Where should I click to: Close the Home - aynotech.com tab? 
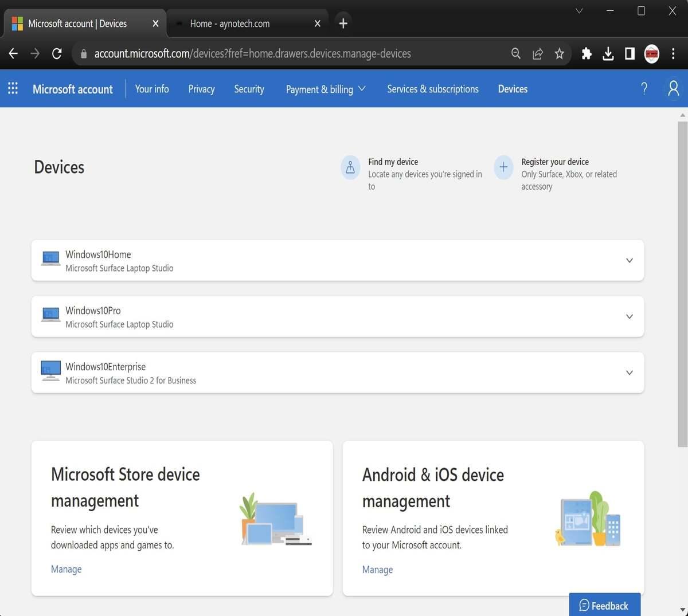318,23
